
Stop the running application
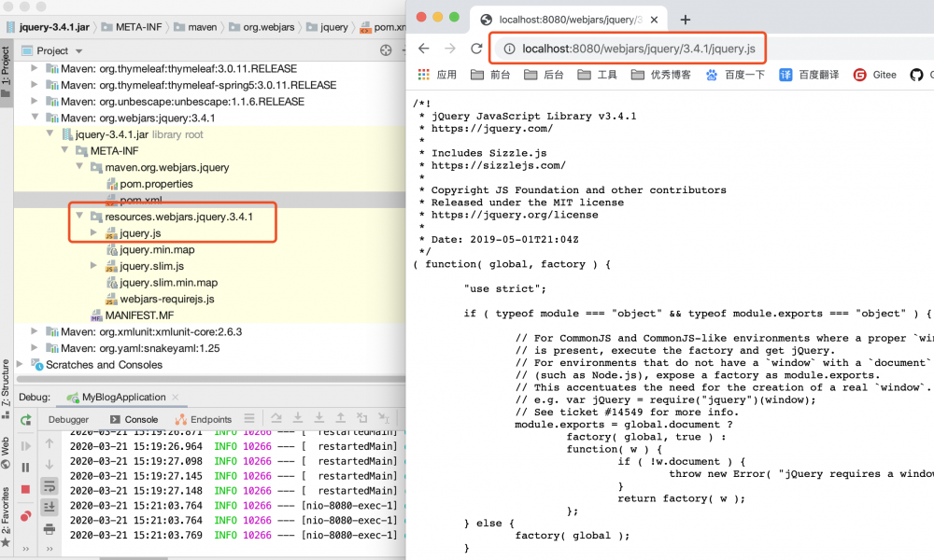[x=25, y=487]
